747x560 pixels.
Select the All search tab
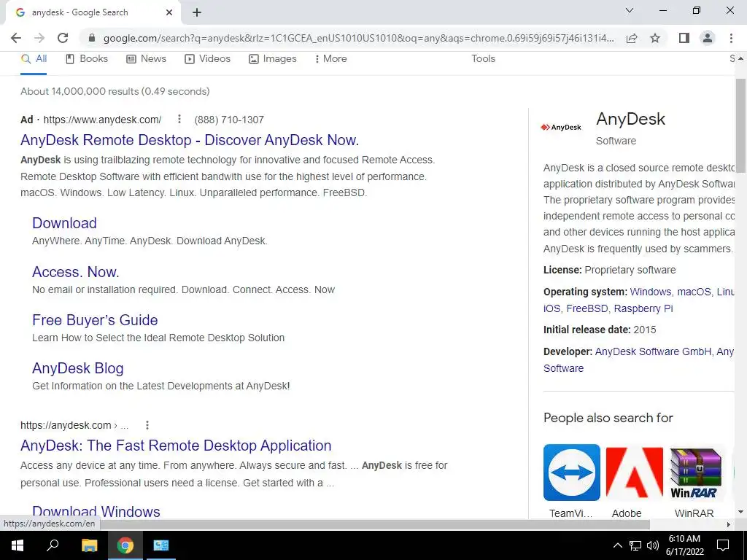click(34, 58)
